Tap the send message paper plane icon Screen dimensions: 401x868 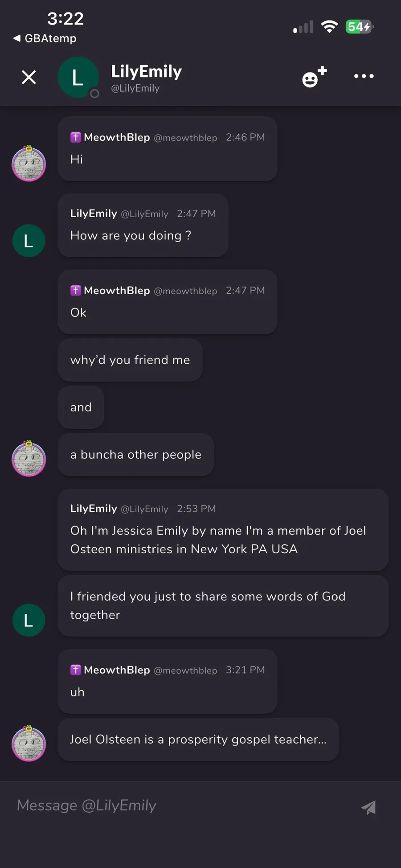click(x=368, y=807)
